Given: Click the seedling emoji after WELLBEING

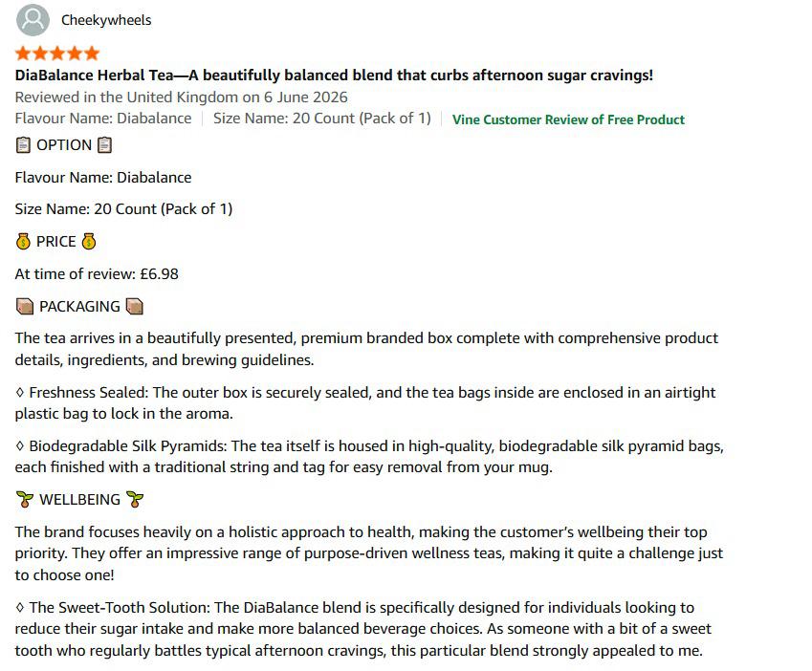Looking at the screenshot, I should pyautogui.click(x=135, y=499).
